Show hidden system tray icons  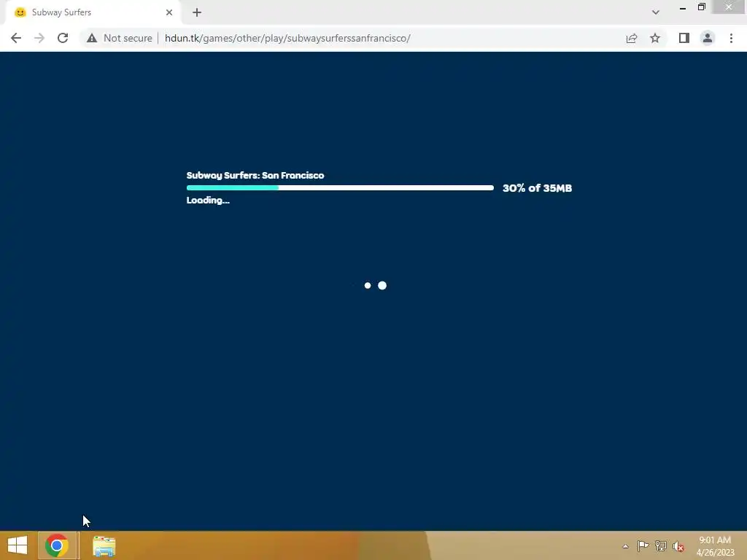(x=625, y=546)
